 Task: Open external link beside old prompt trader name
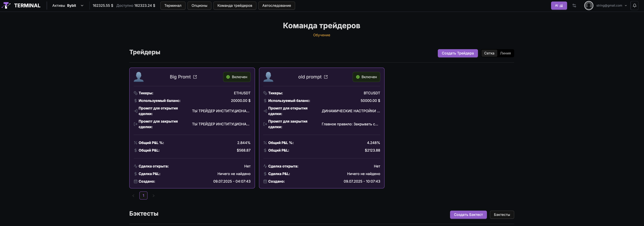pos(326,77)
